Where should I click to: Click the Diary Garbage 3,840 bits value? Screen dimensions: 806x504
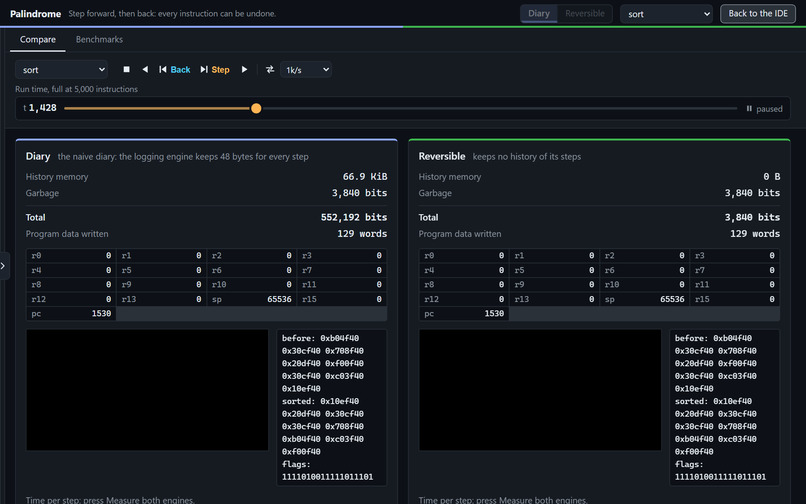coord(359,193)
